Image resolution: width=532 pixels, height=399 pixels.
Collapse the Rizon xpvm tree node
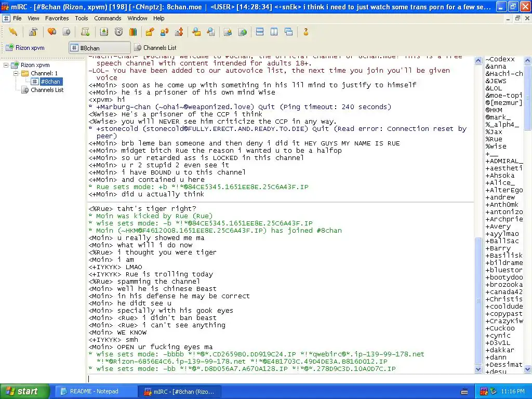[x=6, y=65]
